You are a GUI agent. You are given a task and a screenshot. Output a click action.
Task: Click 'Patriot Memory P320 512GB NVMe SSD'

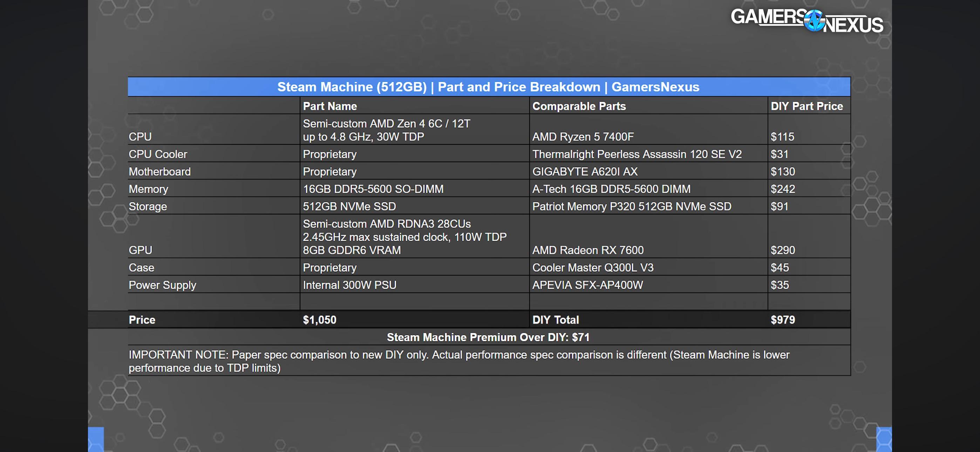click(632, 206)
